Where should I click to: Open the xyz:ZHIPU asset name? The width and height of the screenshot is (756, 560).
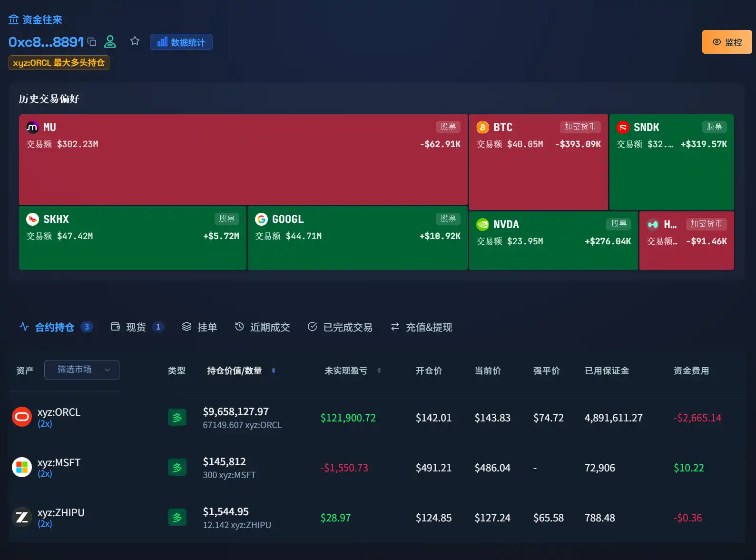pyautogui.click(x=61, y=512)
